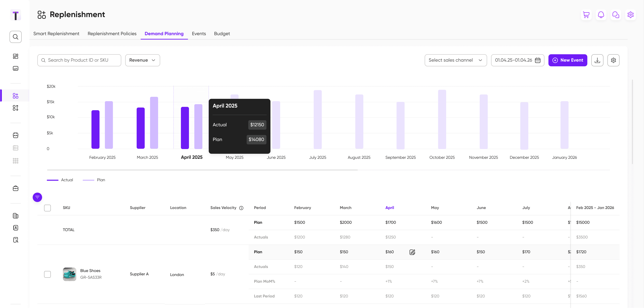This screenshot has width=644, height=308.
Task: Open the purple filter button above the table
Action: (x=37, y=197)
